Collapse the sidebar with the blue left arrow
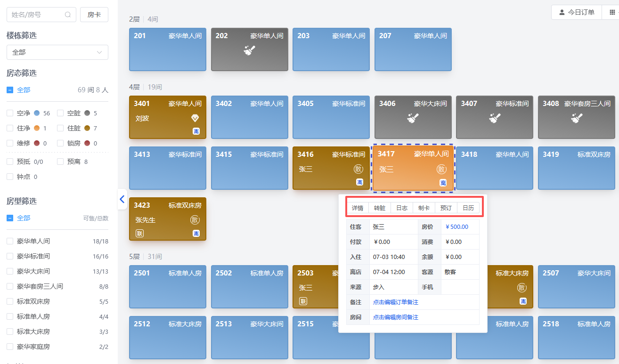This screenshot has height=364, width=619. 122,199
